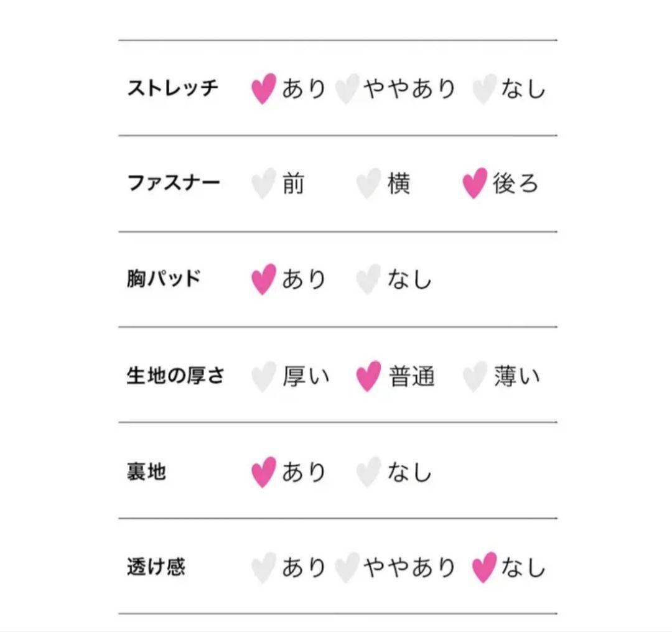672x632 pixels.
Task: Select the grey heart next to 薄い
Action: coord(475,376)
